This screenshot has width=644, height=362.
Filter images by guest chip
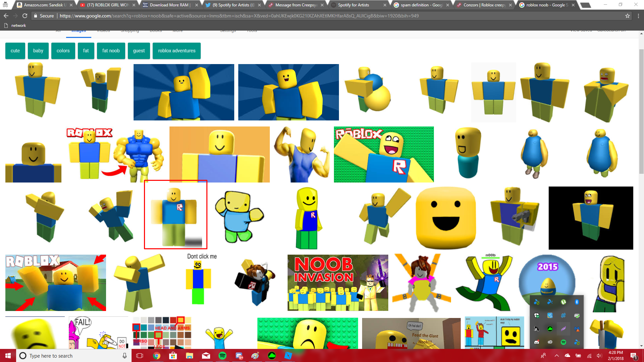point(139,51)
